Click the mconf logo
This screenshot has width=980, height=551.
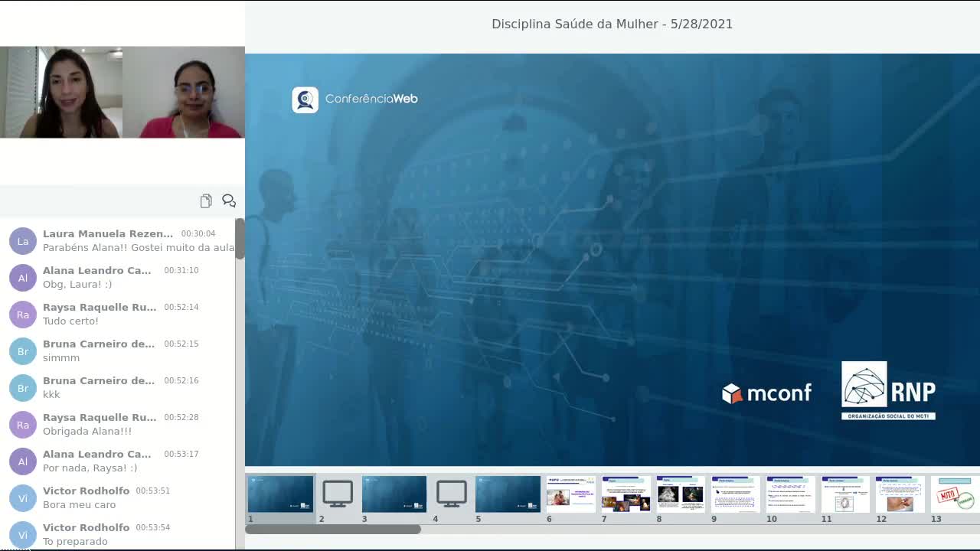coord(766,393)
